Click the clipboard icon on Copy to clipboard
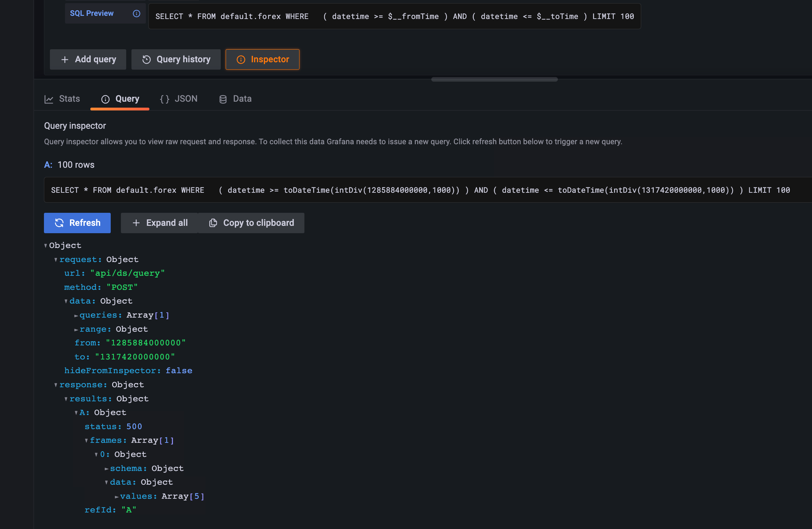The image size is (812, 529). (213, 223)
